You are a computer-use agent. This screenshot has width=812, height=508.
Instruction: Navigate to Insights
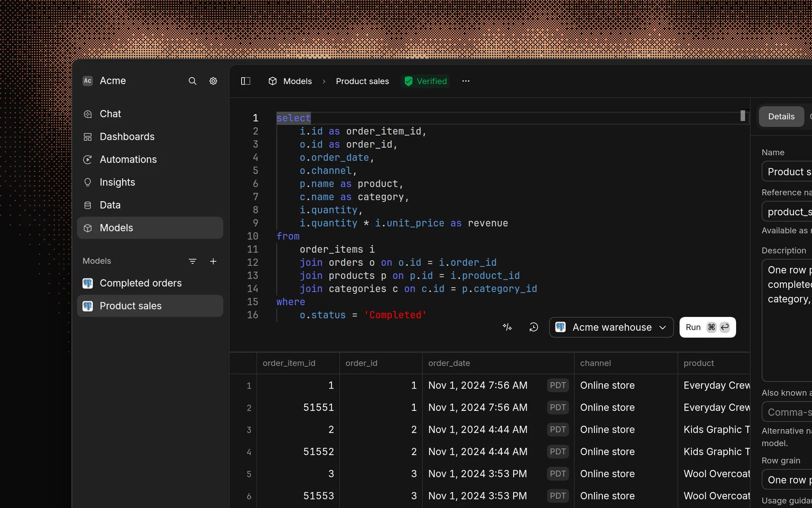click(150, 182)
